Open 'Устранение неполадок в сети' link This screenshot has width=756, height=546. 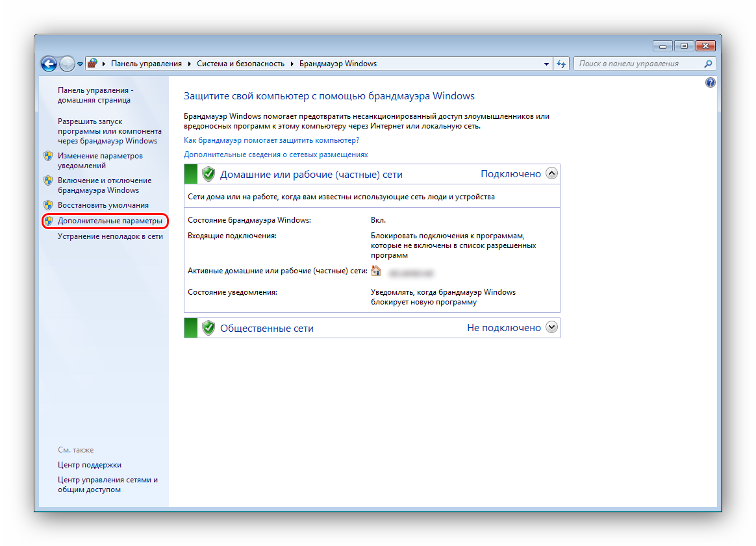pos(110,236)
